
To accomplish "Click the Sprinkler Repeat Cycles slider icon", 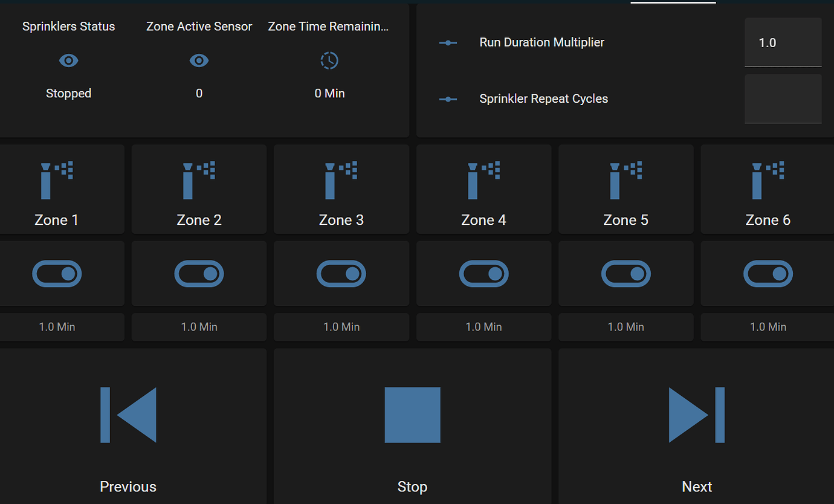I will [448, 99].
